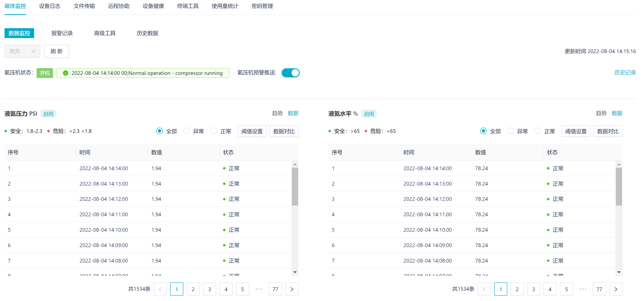This screenshot has width=644, height=301.
Task: Click green check icon in compressor status message
Action: pos(66,73)
